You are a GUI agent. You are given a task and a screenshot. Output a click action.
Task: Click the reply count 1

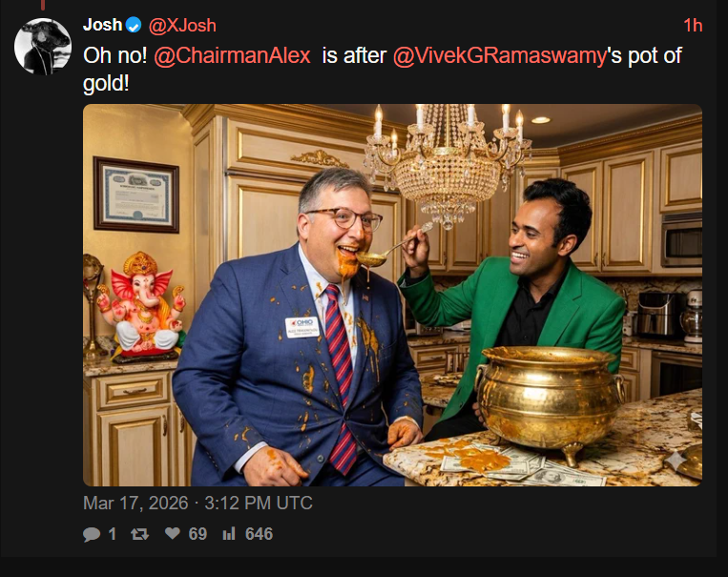(112, 534)
